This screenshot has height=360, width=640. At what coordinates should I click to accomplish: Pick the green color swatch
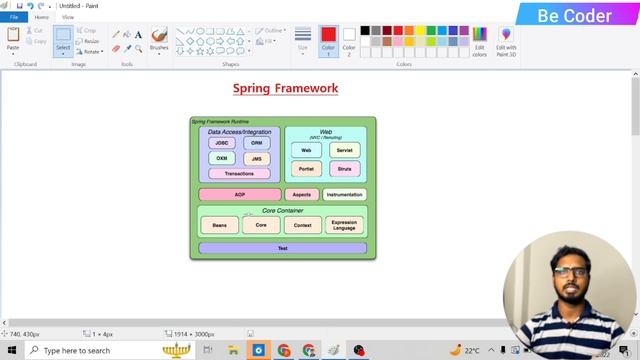(431, 30)
